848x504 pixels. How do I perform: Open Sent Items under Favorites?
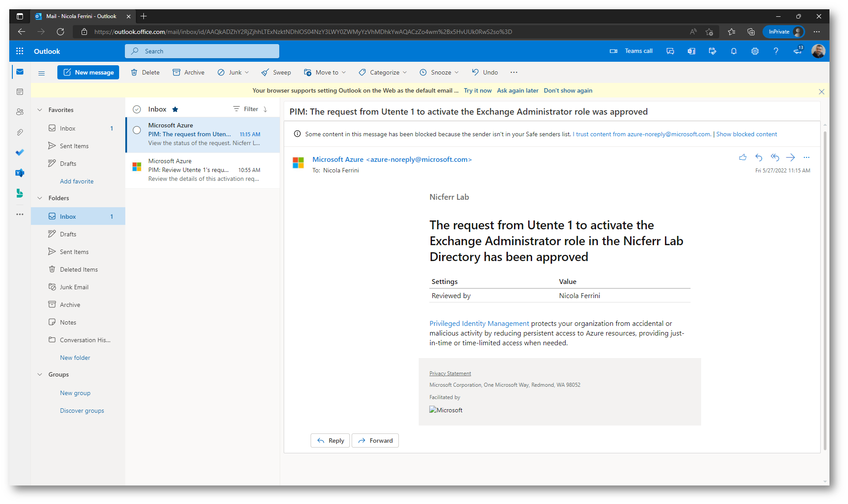coord(78,146)
